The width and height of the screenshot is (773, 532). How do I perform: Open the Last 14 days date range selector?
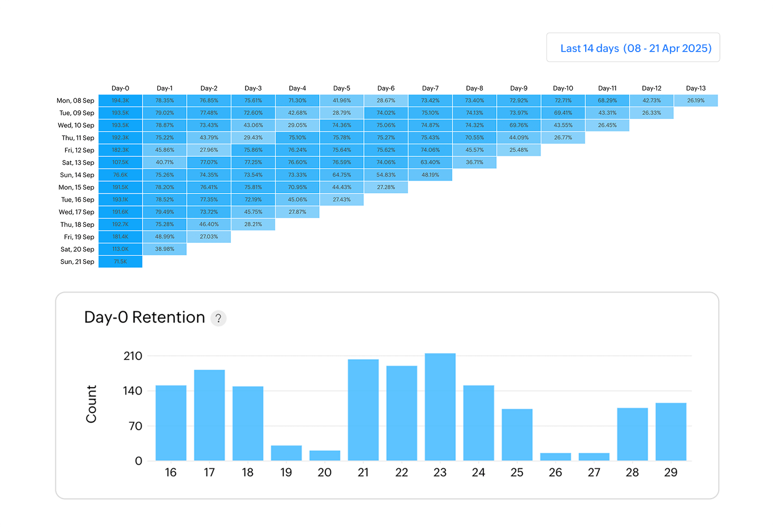(633, 48)
